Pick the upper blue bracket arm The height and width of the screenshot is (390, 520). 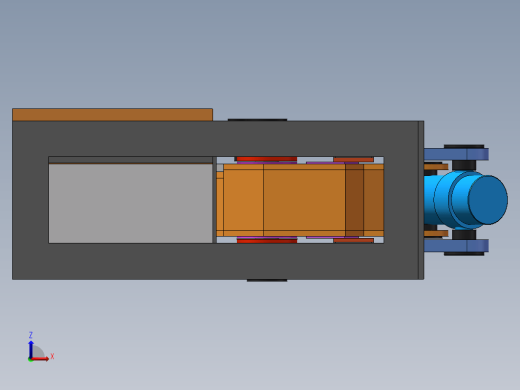[x=456, y=154]
